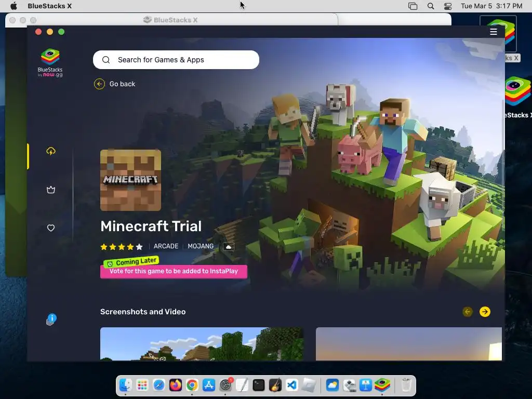
Task: Click in Search for Games & Apps field
Action: (x=176, y=60)
